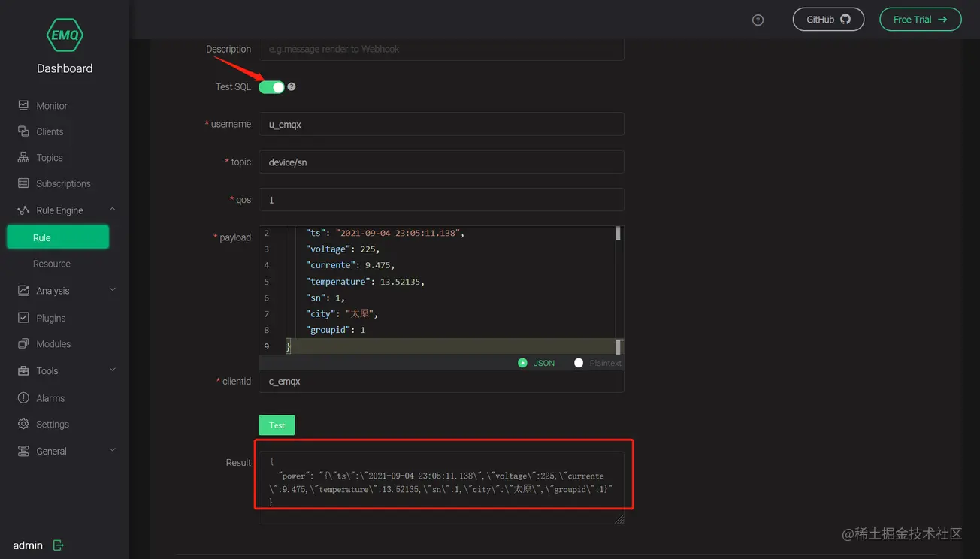Click the "groupid": 1 payload line
Viewport: 980px width, 559px height.
pyautogui.click(x=335, y=330)
